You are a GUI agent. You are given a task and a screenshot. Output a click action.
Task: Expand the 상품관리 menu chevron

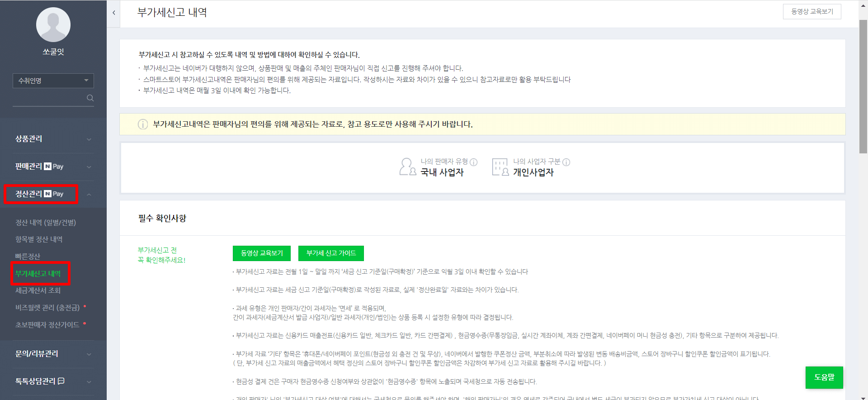(x=89, y=139)
